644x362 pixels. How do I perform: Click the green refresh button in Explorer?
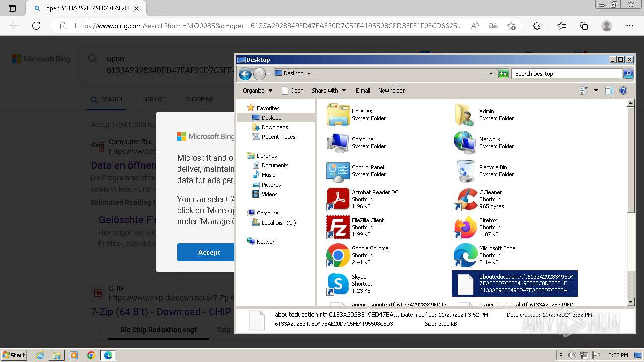point(503,74)
